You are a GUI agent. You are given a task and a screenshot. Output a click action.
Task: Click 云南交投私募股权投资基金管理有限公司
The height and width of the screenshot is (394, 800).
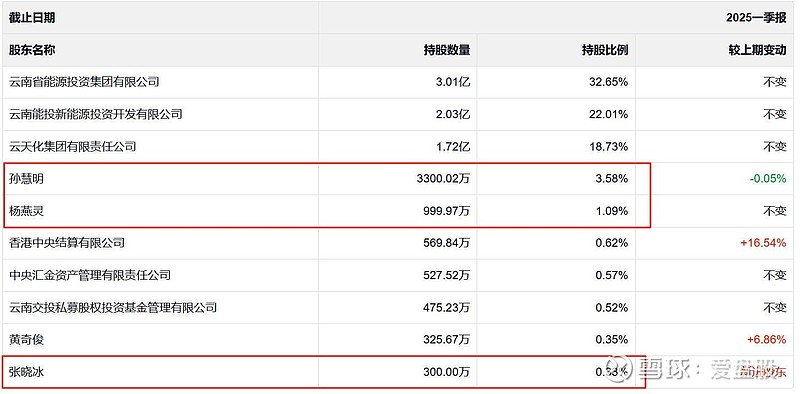(113, 308)
